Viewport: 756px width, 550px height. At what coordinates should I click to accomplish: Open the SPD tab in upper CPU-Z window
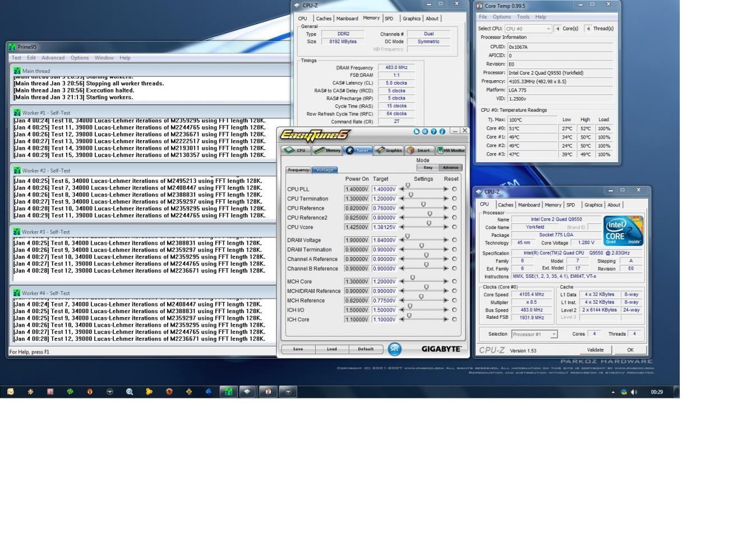(x=389, y=19)
